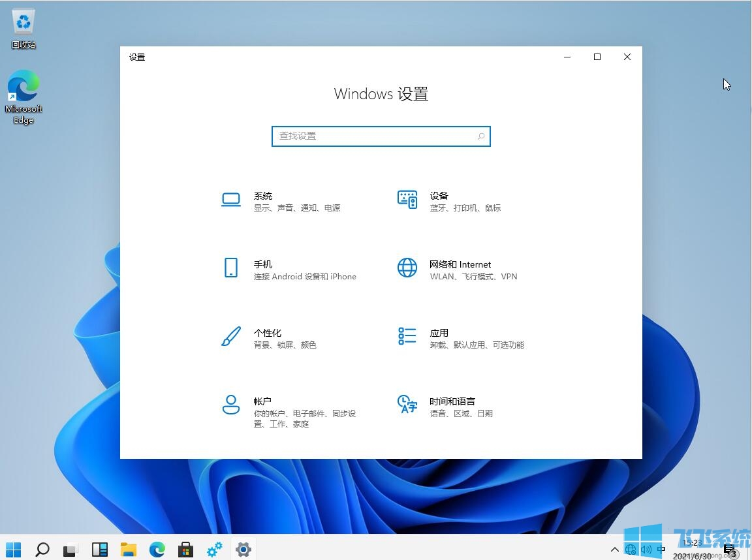Open 设备 settings via the printer icon
Screen dimensions: 752x560
coord(407,199)
